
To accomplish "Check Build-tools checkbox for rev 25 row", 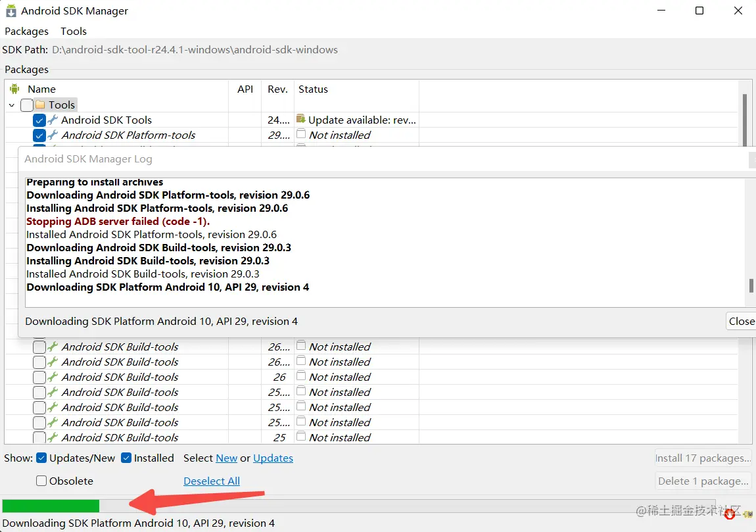I will pos(39,437).
